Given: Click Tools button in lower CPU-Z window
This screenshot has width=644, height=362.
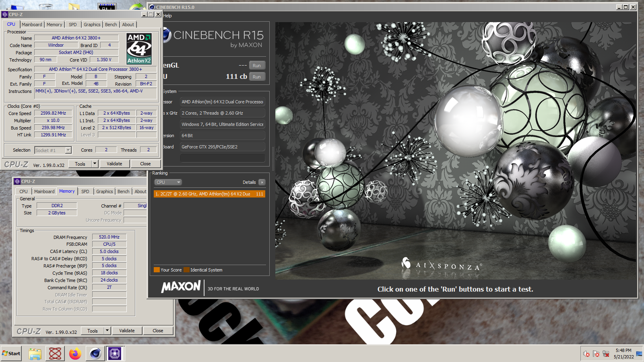Looking at the screenshot, I should 93,331.
